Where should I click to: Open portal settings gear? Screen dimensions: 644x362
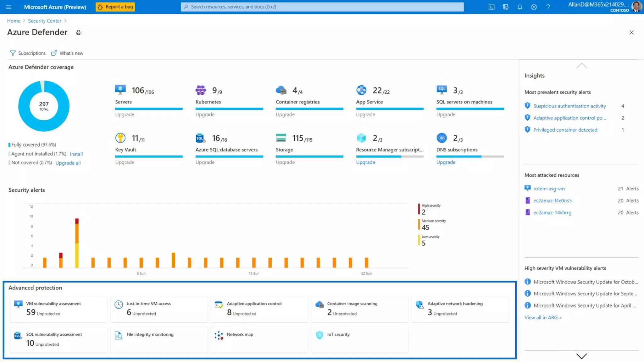click(x=534, y=7)
